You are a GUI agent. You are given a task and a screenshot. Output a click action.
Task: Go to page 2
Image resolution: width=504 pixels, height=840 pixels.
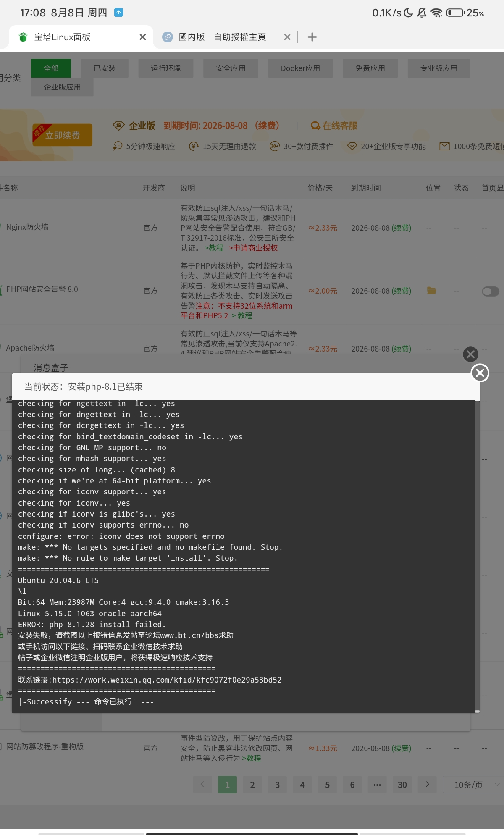[x=252, y=785]
